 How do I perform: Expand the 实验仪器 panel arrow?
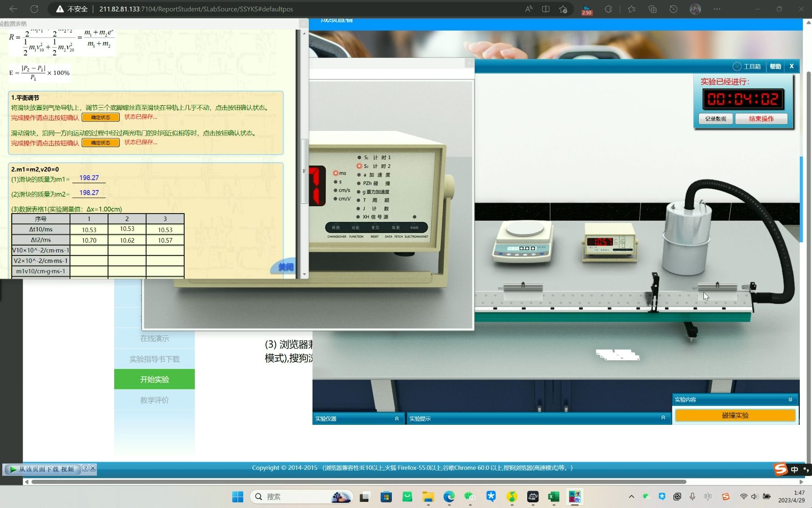pyautogui.click(x=397, y=418)
